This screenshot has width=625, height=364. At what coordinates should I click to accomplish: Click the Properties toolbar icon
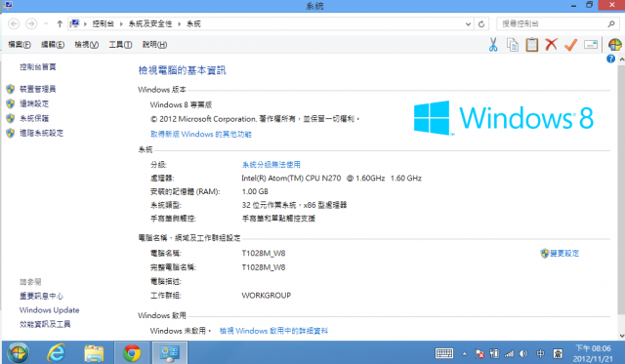[591, 45]
